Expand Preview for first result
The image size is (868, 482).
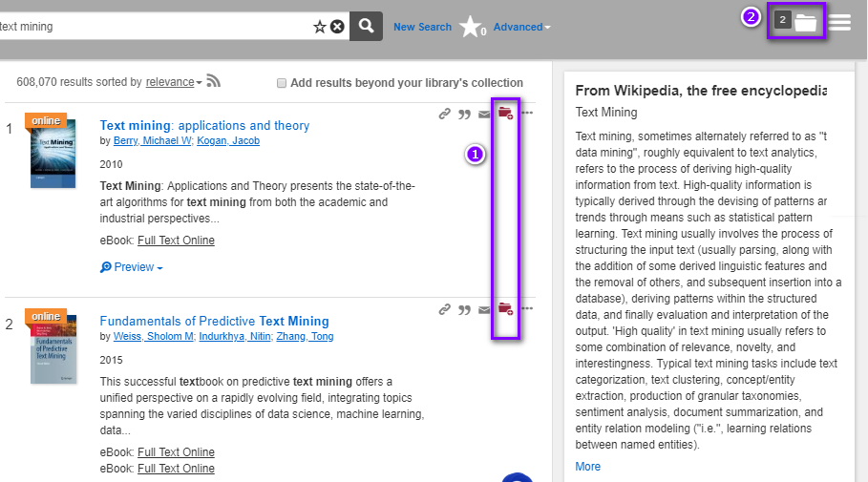[132, 267]
